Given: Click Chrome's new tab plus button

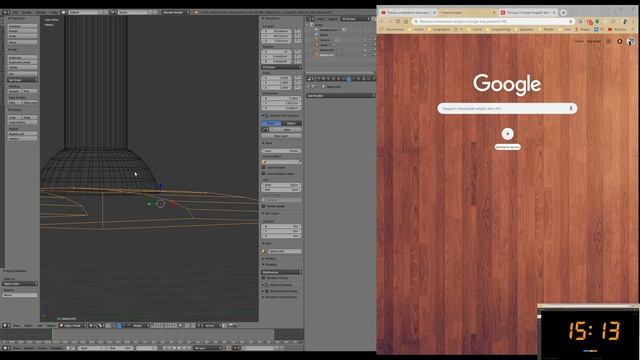Looking at the screenshot, I should [563, 13].
